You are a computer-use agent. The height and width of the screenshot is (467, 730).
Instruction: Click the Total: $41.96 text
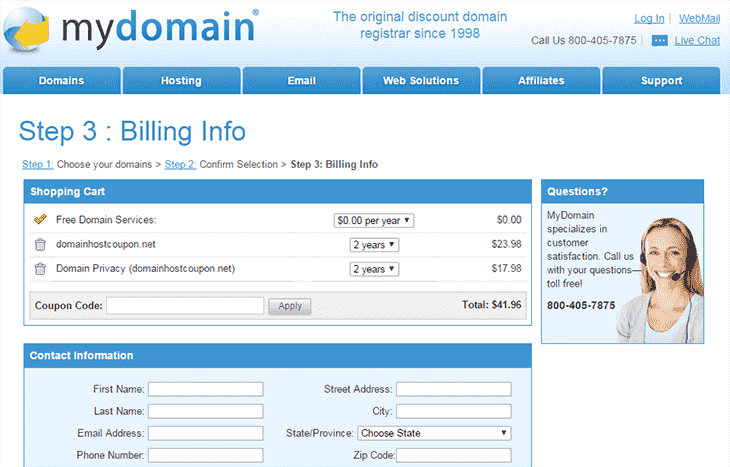point(492,305)
